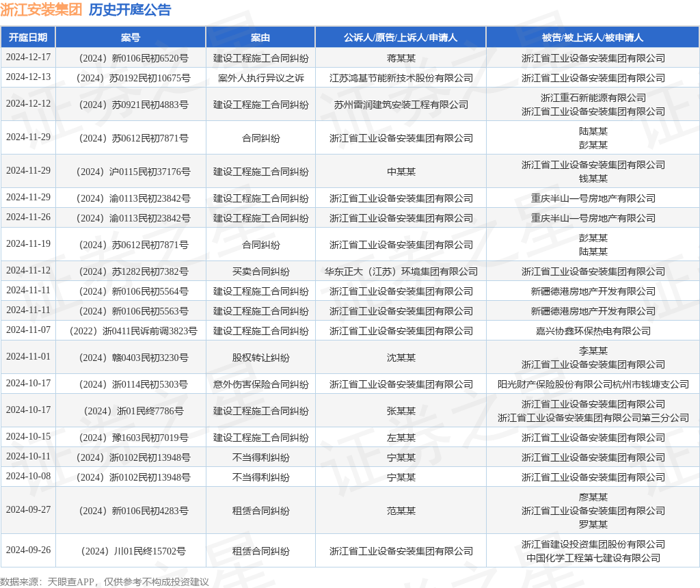The image size is (700, 588).
Task: Click defendant 阳光财产保险股份有限公司杭州市钱塘支公司
Action: [x=593, y=384]
